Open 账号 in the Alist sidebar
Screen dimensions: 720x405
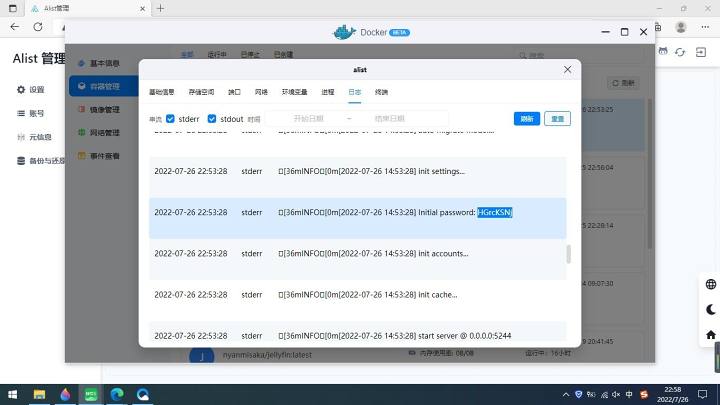click(30, 113)
